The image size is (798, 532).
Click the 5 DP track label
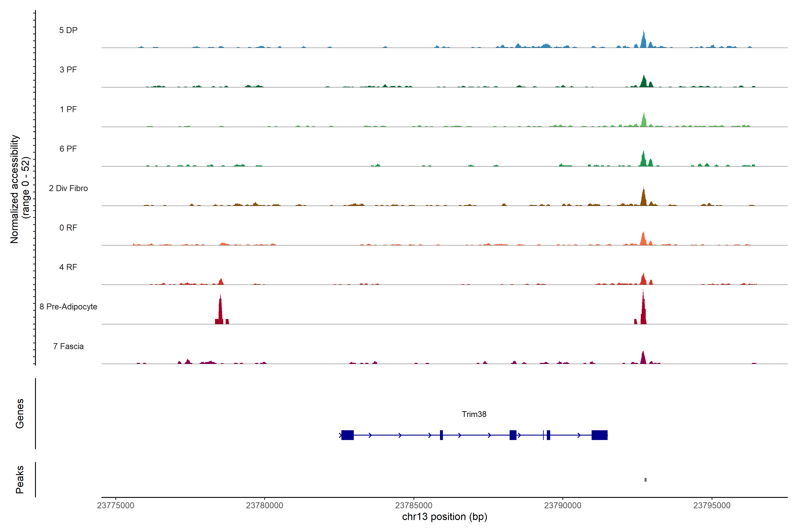pyautogui.click(x=68, y=30)
